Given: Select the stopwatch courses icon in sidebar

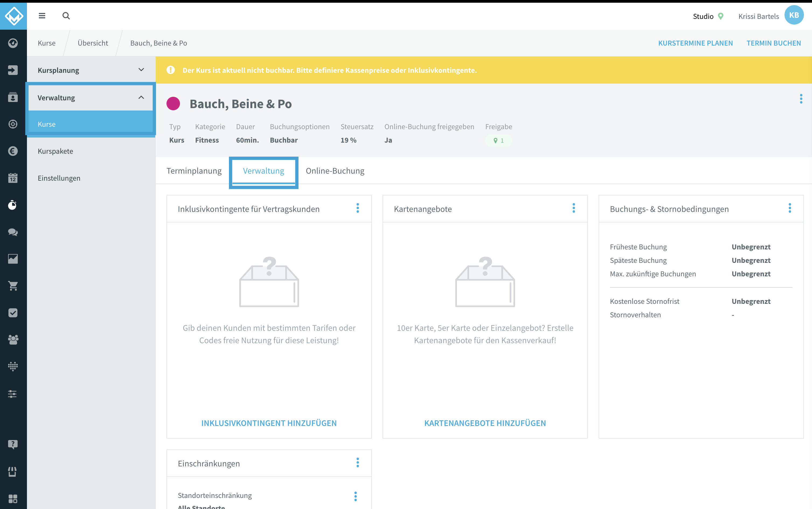Looking at the screenshot, I should [x=13, y=205].
